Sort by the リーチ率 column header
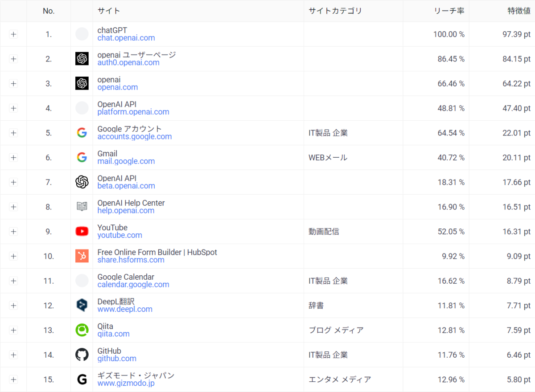Viewport: 535px width, 392px height. coord(449,11)
